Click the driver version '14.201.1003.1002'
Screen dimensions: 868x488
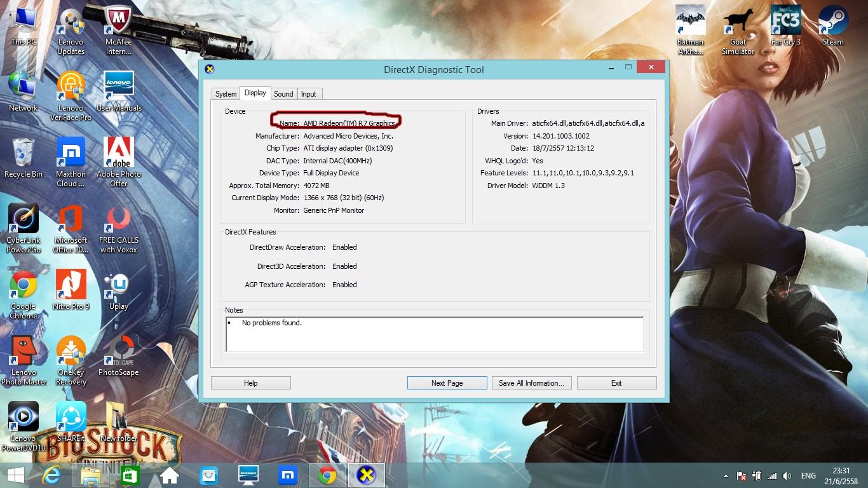click(x=561, y=136)
